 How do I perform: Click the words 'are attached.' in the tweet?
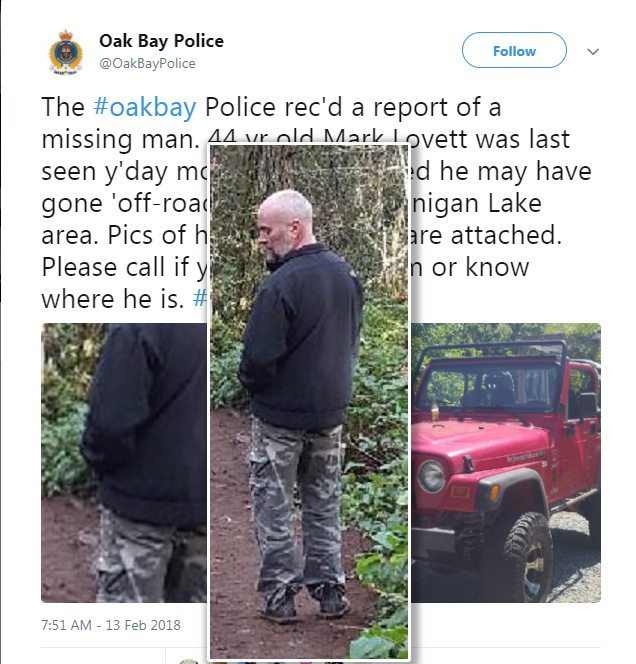[x=485, y=235]
